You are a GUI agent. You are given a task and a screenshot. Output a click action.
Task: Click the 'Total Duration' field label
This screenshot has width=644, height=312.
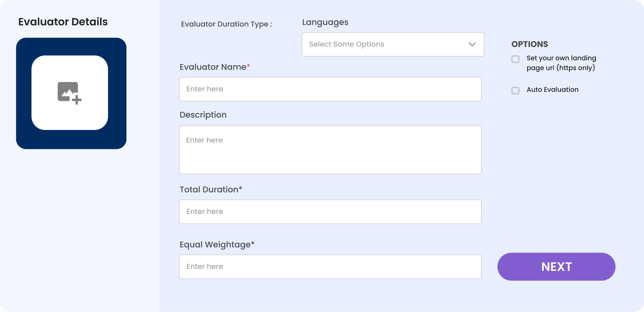click(209, 190)
